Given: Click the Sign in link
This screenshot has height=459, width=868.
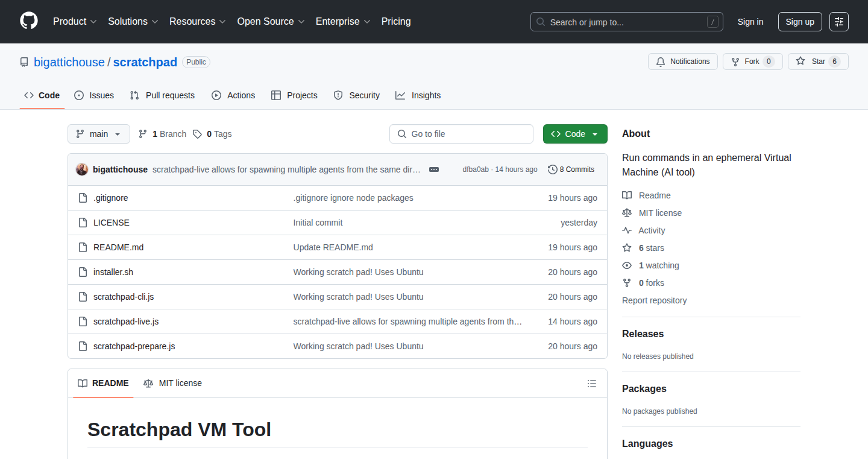Looking at the screenshot, I should [x=750, y=22].
